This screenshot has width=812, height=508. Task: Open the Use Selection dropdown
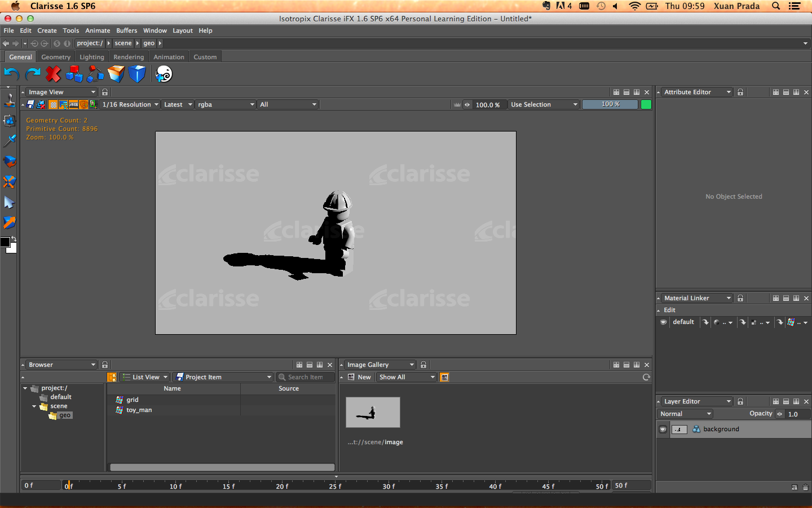click(544, 104)
